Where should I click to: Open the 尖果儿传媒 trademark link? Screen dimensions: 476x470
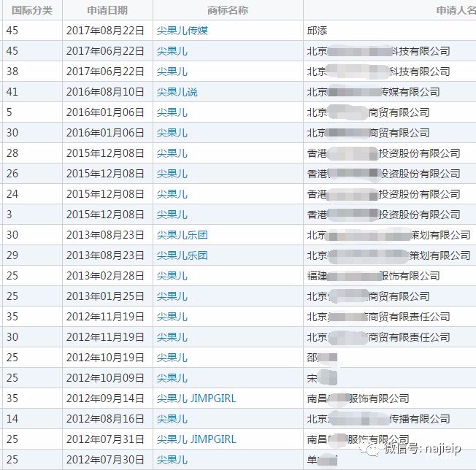point(182,31)
